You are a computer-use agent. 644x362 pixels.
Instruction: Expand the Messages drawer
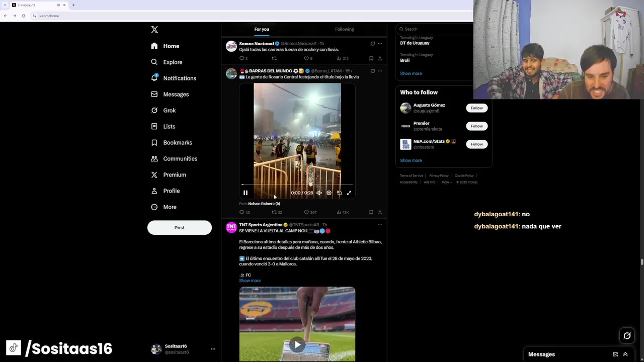(x=625, y=354)
